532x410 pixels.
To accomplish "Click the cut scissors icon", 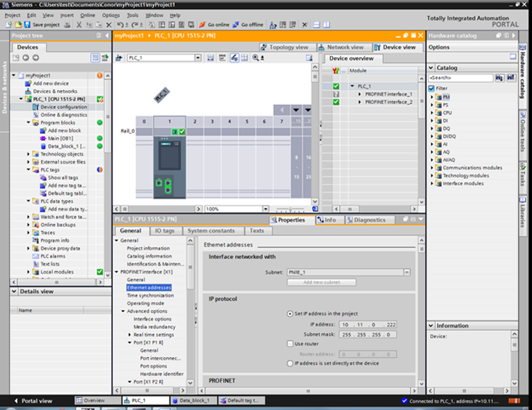I will 79,25.
